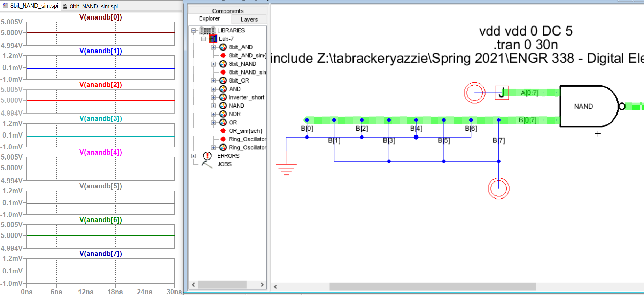
Task: Click the V(anandb[4]) trace label
Action: pos(100,152)
